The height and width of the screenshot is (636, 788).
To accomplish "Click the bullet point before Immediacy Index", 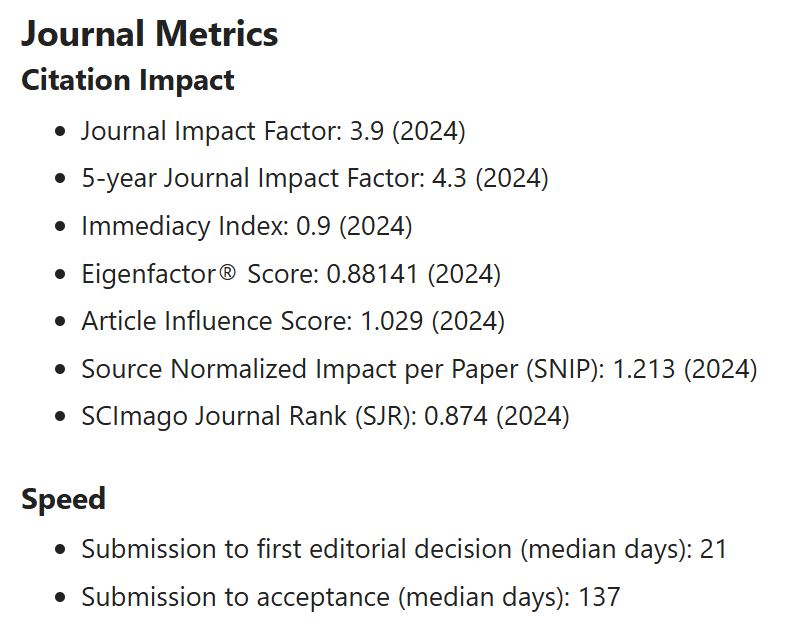I will click(x=62, y=227).
